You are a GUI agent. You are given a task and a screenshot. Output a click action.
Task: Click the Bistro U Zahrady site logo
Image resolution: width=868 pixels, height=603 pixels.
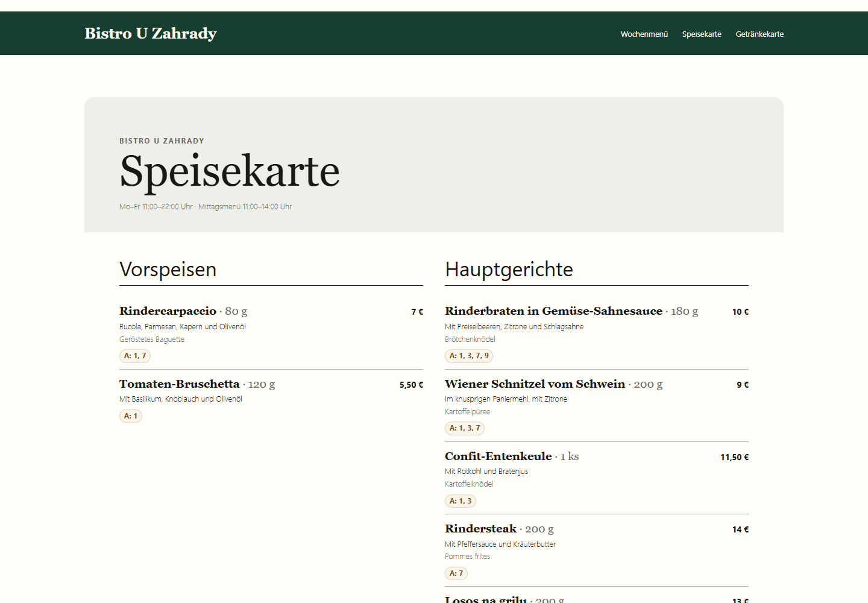click(151, 33)
